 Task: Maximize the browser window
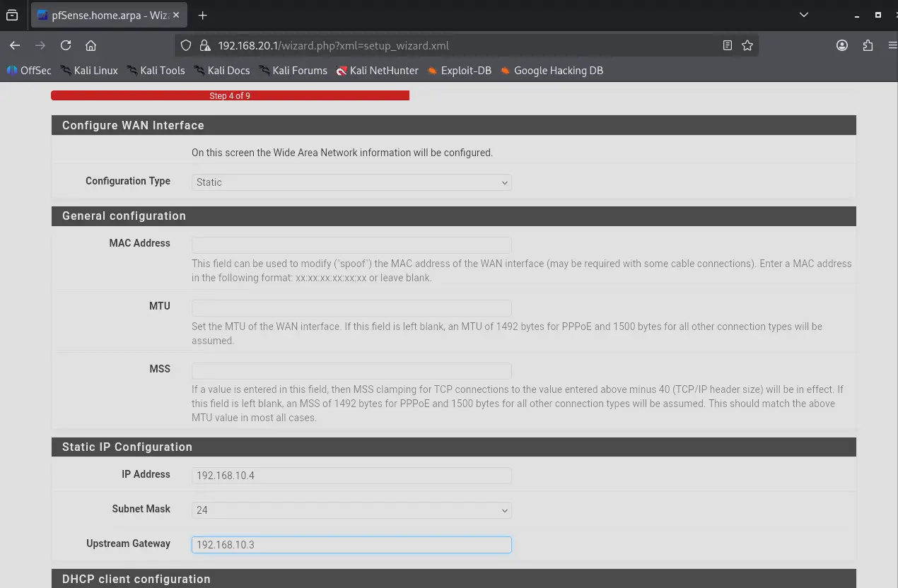point(878,15)
